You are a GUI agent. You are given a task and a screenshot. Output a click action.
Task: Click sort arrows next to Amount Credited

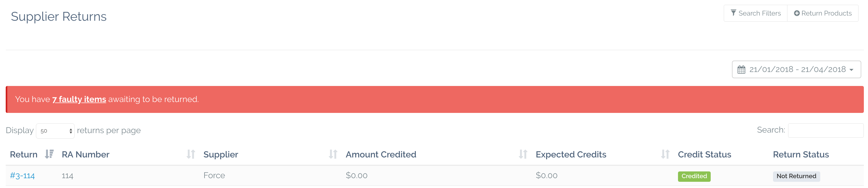click(x=523, y=154)
